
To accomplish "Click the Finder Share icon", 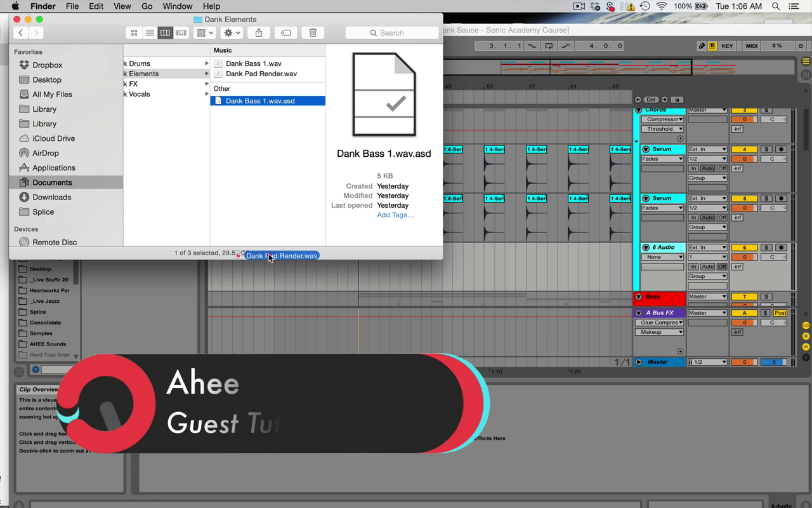I will pos(259,33).
